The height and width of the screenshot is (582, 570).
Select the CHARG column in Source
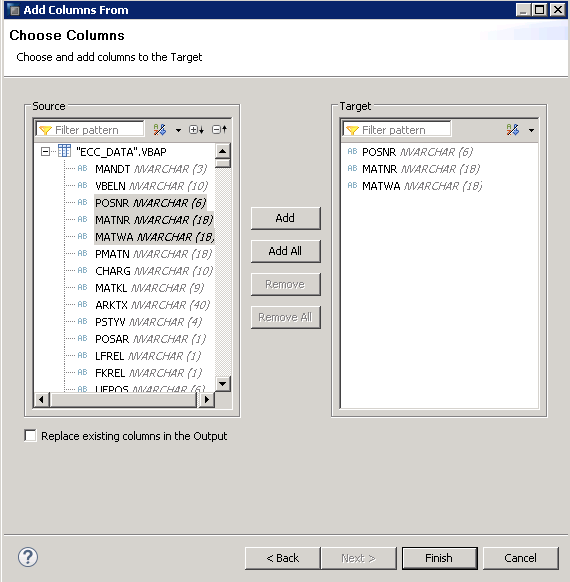coord(154,271)
